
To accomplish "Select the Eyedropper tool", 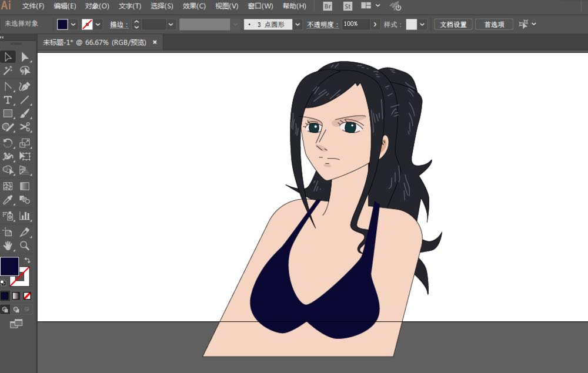I will tap(8, 200).
